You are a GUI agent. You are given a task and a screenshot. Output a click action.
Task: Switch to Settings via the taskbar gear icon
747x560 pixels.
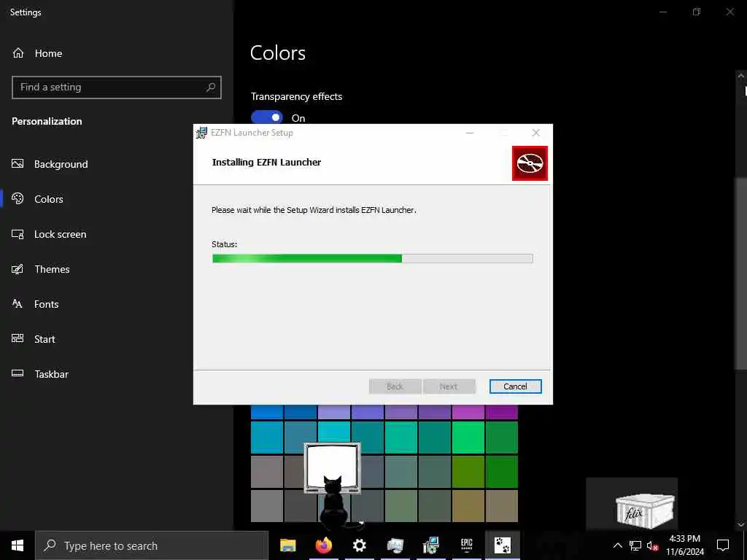(x=359, y=545)
